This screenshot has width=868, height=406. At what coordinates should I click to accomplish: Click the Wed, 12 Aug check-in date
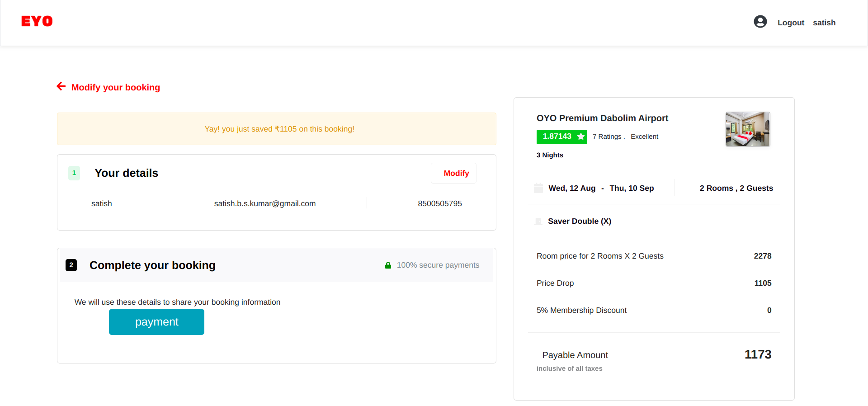tap(572, 188)
